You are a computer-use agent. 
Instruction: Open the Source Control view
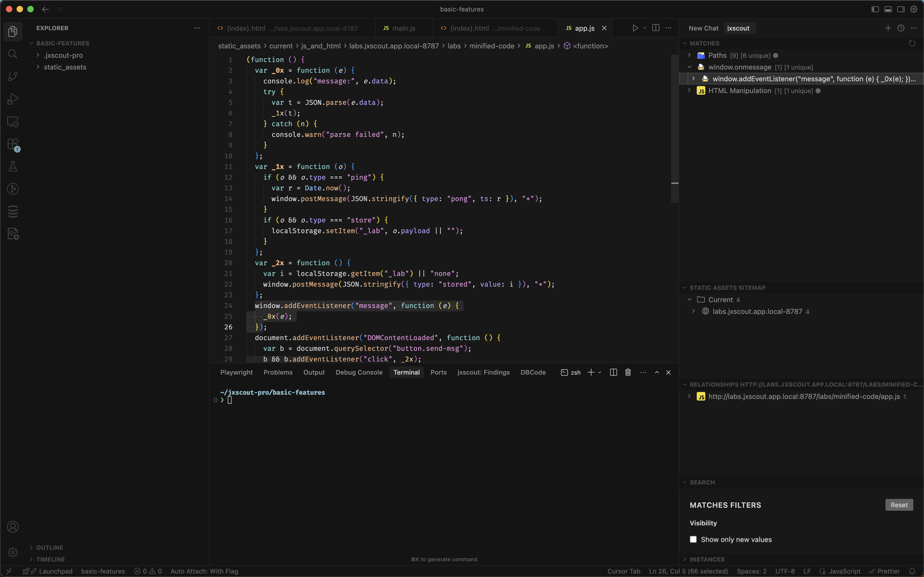pos(13,76)
